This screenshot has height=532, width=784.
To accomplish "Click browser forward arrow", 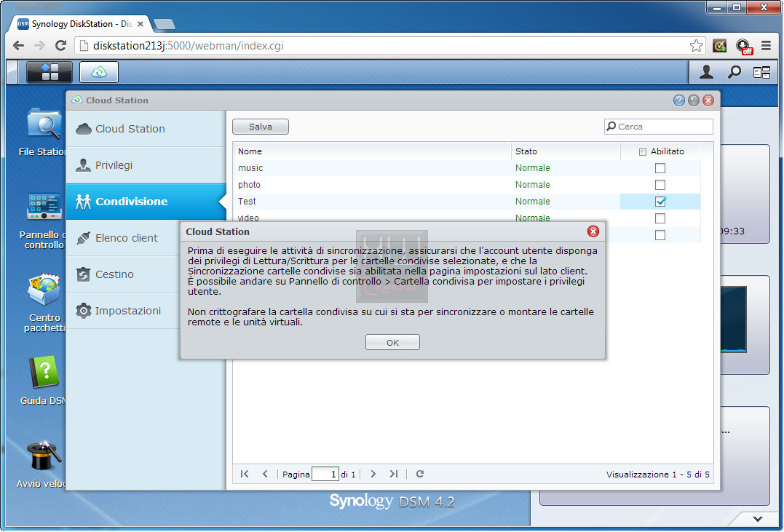I will coord(39,46).
